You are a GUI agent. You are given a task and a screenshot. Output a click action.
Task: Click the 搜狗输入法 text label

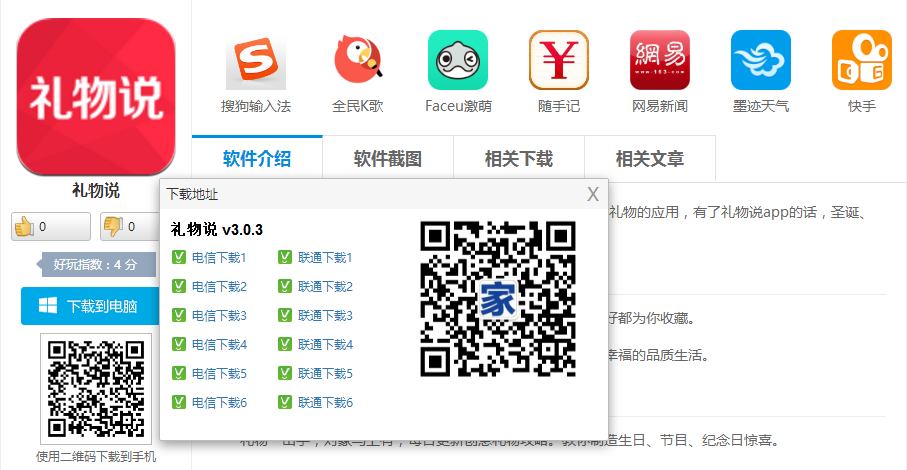point(256,106)
